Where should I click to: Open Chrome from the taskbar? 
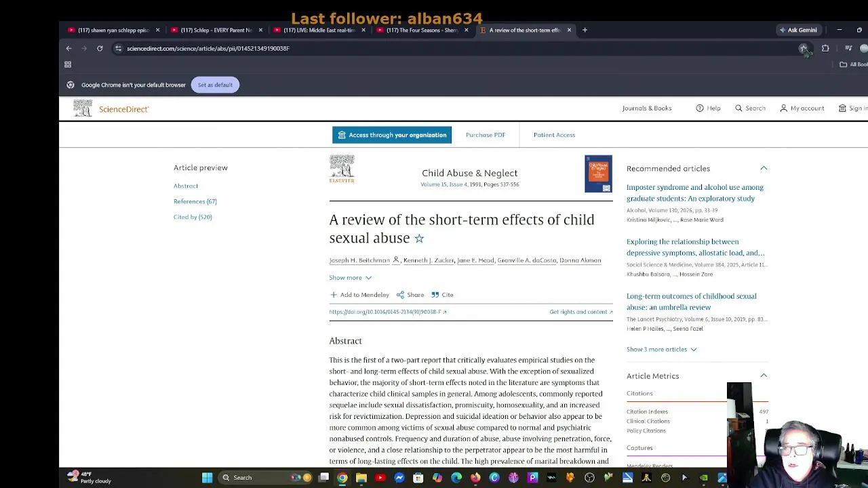click(342, 478)
